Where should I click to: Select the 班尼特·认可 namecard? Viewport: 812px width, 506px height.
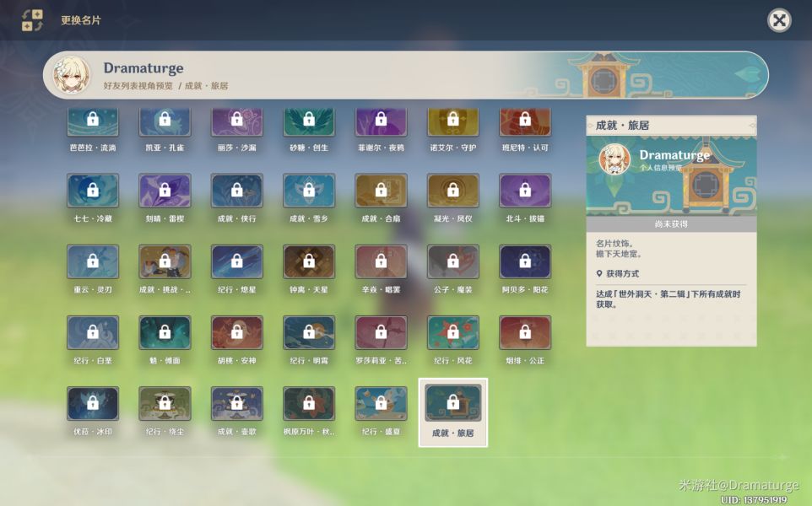point(524,122)
